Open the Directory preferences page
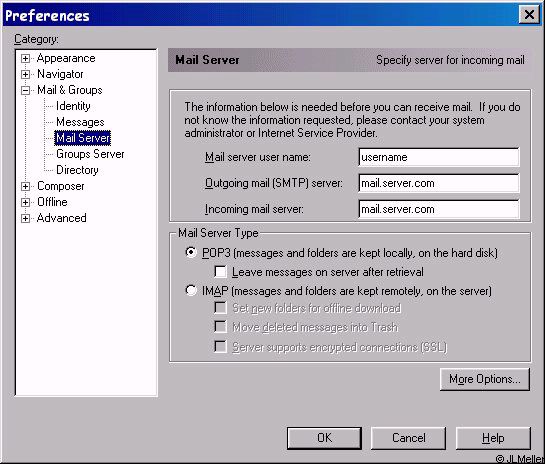Image resolution: width=545 pixels, height=464 pixels. tap(77, 170)
